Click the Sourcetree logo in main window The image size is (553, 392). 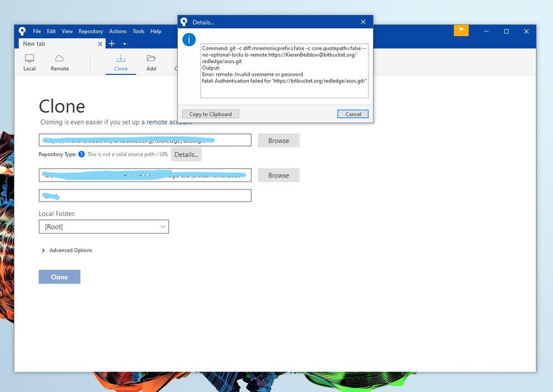22,32
